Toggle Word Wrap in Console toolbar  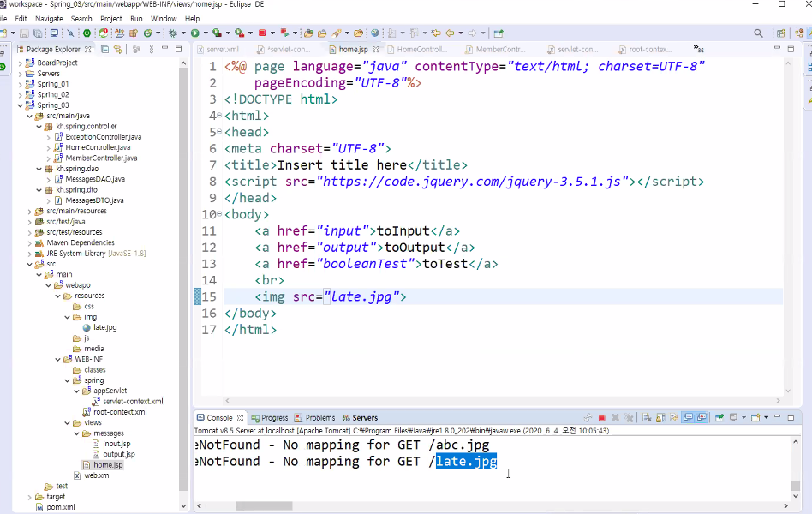(x=674, y=418)
